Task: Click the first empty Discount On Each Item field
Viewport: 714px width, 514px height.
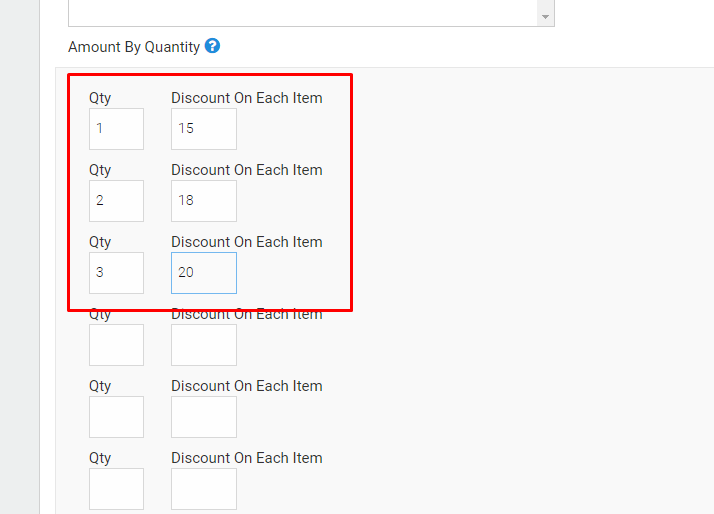Action: [x=204, y=345]
